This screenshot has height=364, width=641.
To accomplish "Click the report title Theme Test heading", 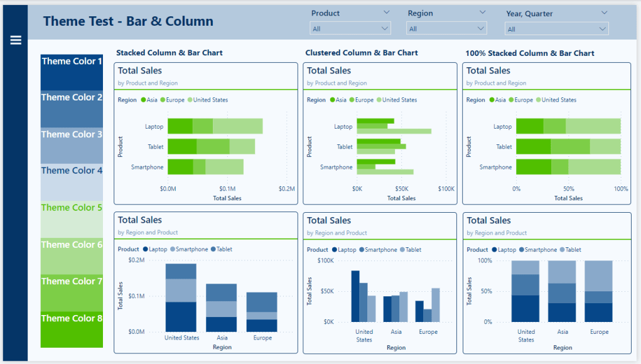I will [x=127, y=21].
